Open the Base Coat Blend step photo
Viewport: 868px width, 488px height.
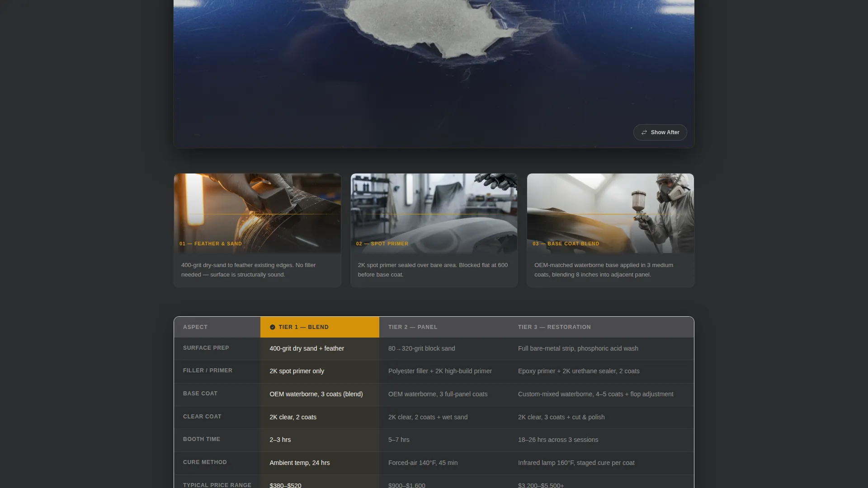(610, 213)
